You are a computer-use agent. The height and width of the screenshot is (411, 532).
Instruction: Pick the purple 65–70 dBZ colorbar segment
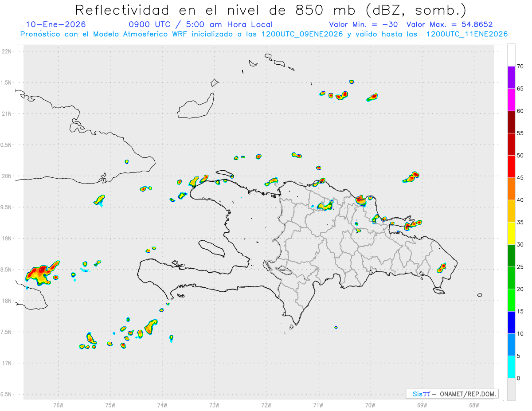(x=511, y=77)
